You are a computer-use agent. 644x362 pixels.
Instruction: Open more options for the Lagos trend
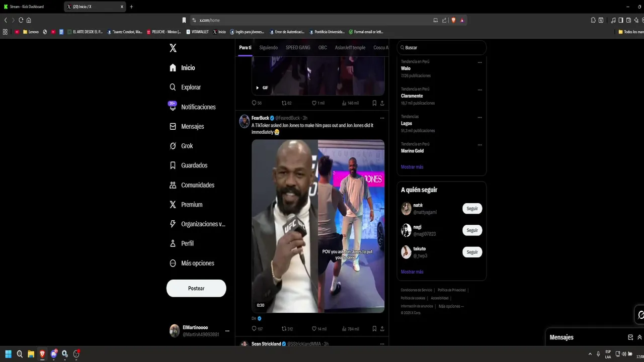click(x=479, y=117)
